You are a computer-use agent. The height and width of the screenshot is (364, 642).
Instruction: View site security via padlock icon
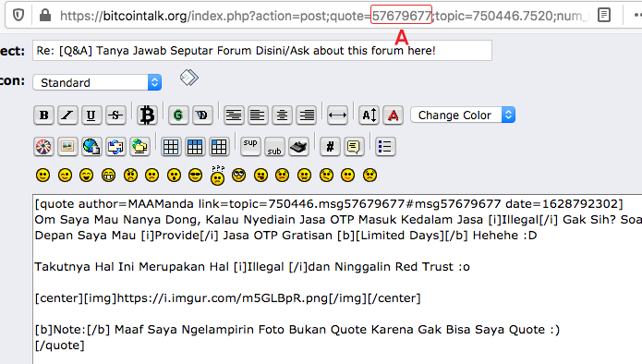45,16
